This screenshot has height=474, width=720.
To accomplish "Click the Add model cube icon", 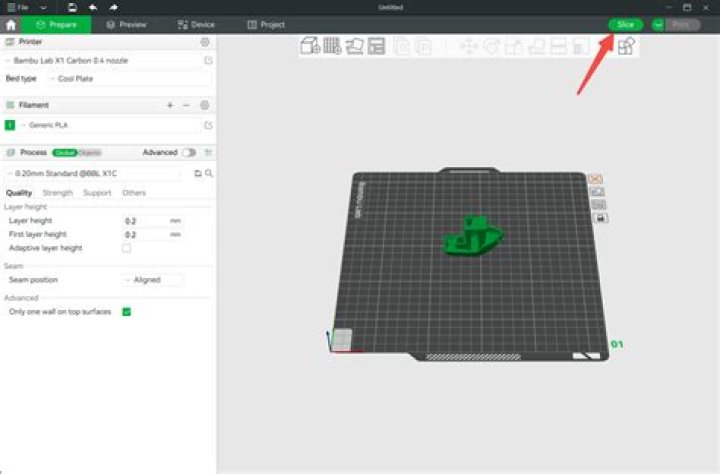I will tap(310, 46).
